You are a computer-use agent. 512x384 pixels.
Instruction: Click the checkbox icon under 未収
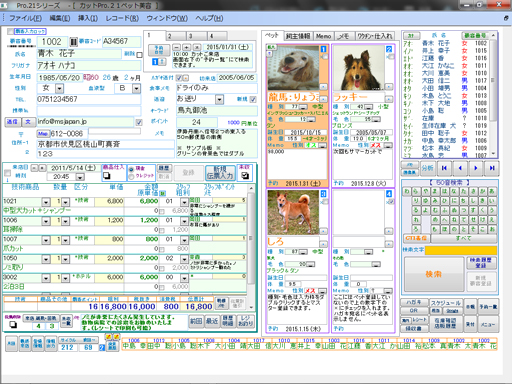245,175
